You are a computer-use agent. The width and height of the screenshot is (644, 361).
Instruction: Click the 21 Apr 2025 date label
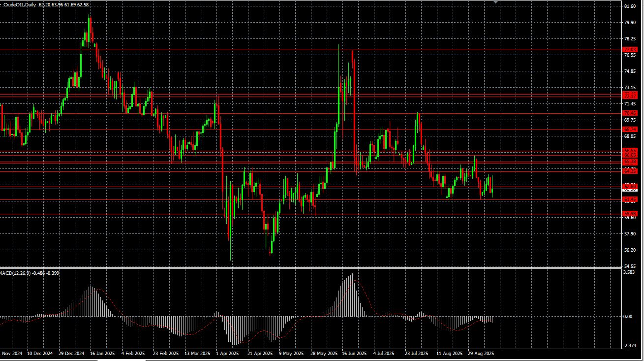coord(260,354)
